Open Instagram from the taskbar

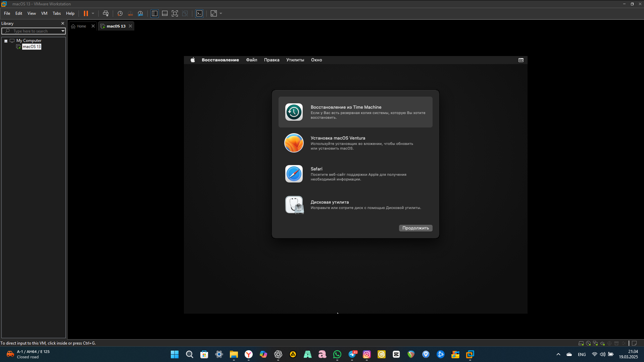[x=367, y=355]
